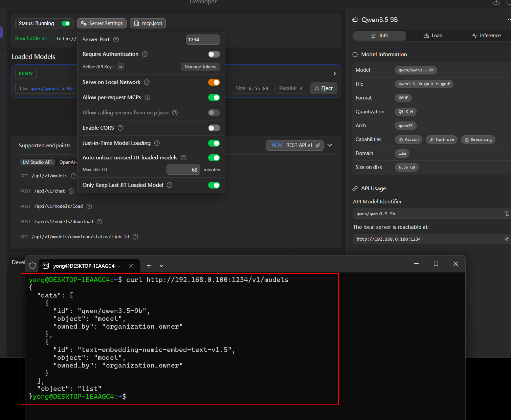
Task: Enable the Require Authentication switch
Action: click(214, 54)
